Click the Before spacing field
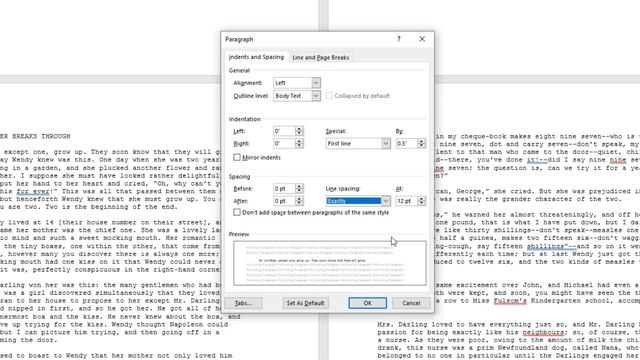The height and width of the screenshot is (360, 640). tap(284, 189)
